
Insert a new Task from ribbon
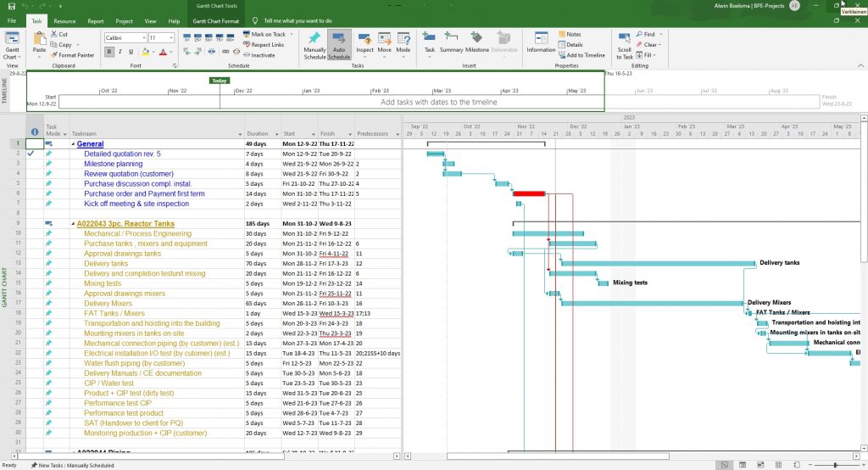[x=429, y=43]
